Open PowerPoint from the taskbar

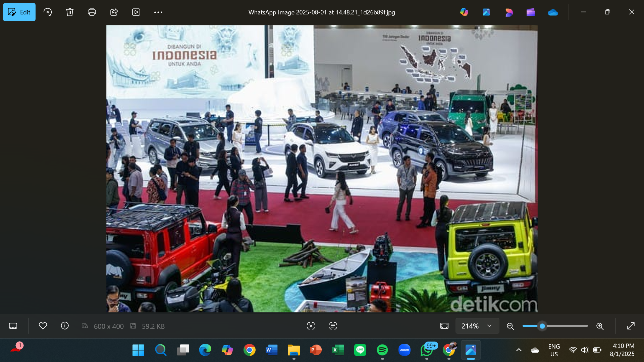[316, 350]
